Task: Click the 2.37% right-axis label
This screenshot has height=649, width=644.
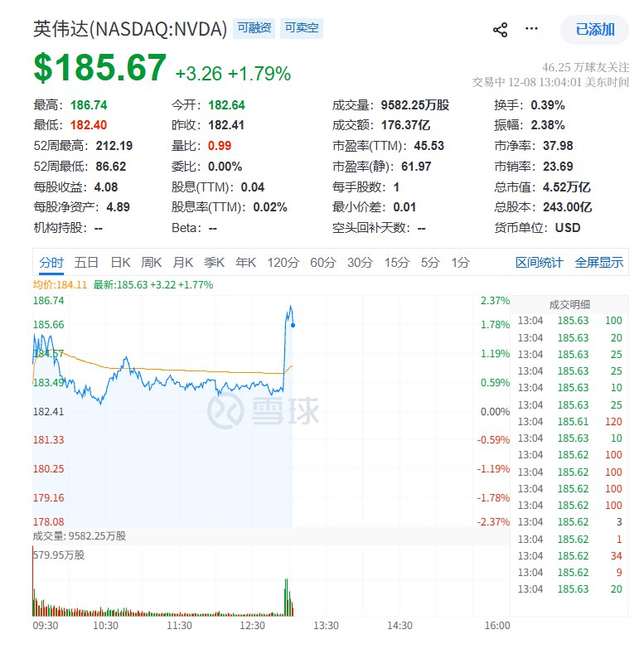Action: pos(495,301)
